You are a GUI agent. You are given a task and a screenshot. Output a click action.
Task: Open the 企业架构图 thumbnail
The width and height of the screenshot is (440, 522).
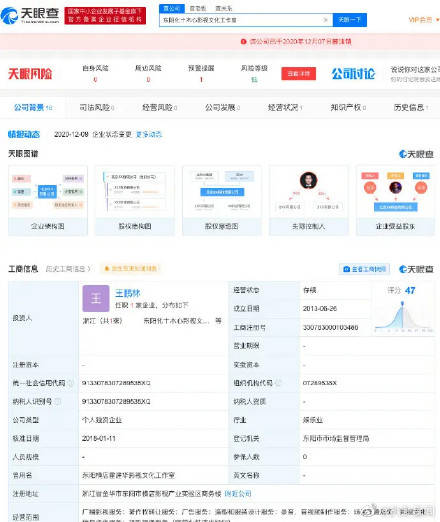(x=48, y=200)
